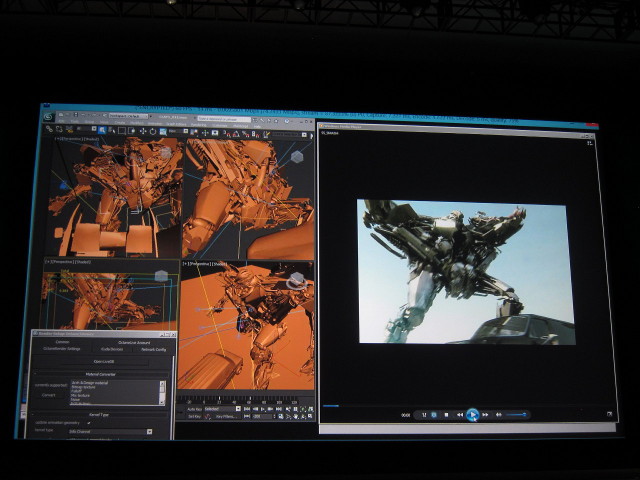Stop playback in Windows Media Player
The image size is (640, 480).
[446, 415]
